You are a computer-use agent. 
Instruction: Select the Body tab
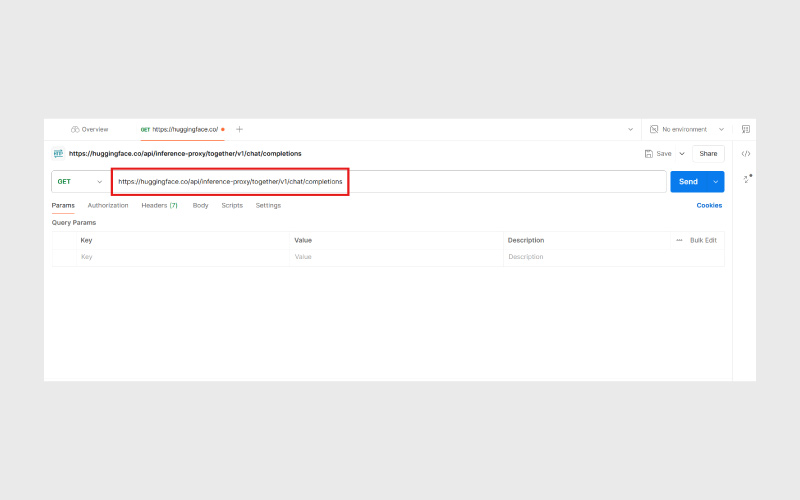(200, 205)
